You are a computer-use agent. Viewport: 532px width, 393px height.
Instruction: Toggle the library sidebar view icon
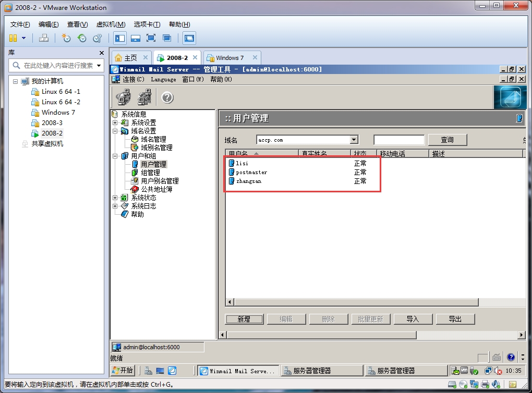(120, 38)
